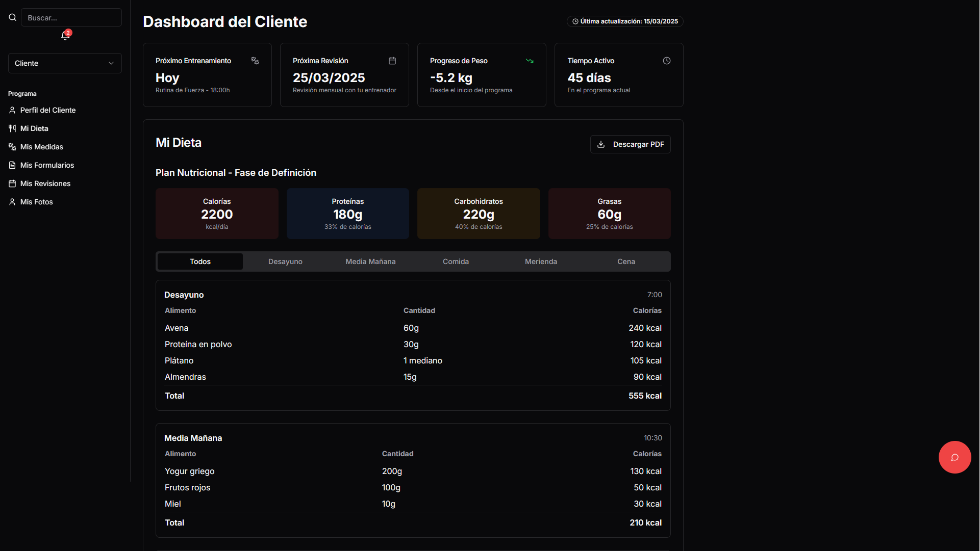The width and height of the screenshot is (980, 551).
Task: Click the notification bell icon
Action: click(65, 35)
